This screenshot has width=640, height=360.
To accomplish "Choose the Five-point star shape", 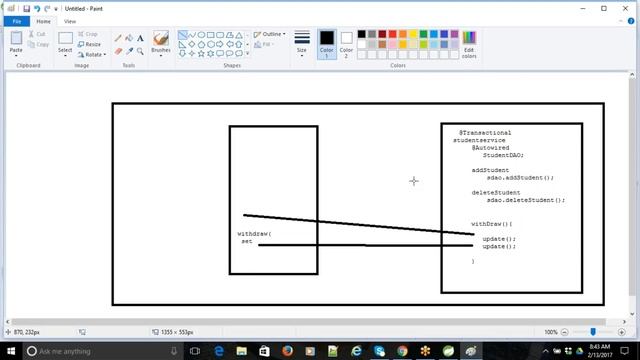I will tap(201, 53).
